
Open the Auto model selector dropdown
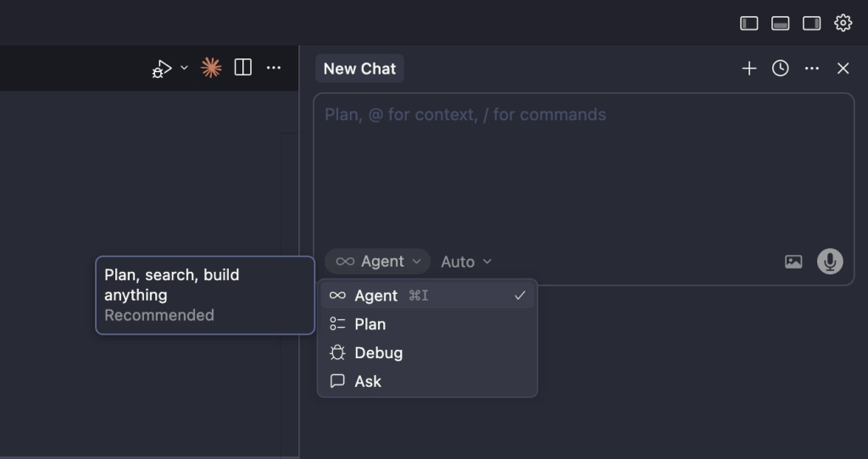(x=466, y=262)
